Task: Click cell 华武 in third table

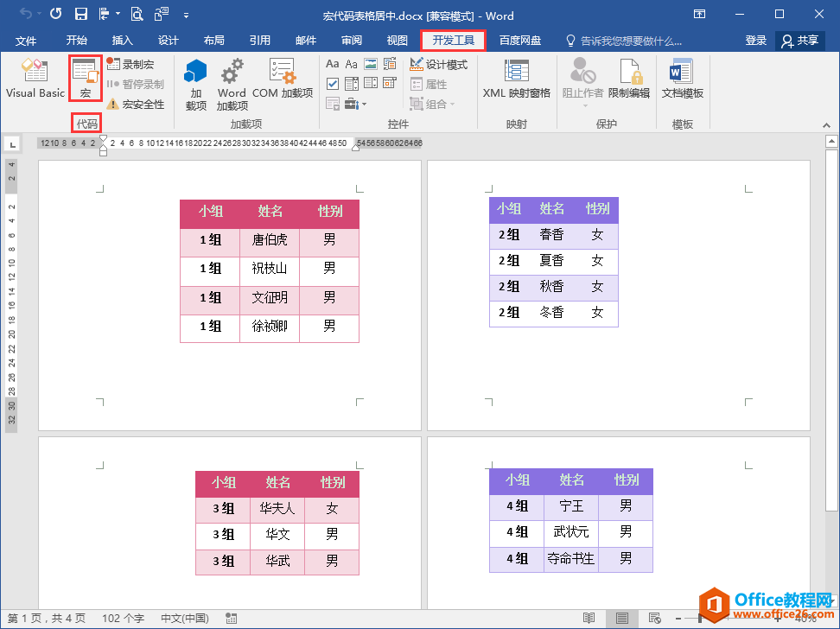Action: pyautogui.click(x=277, y=561)
